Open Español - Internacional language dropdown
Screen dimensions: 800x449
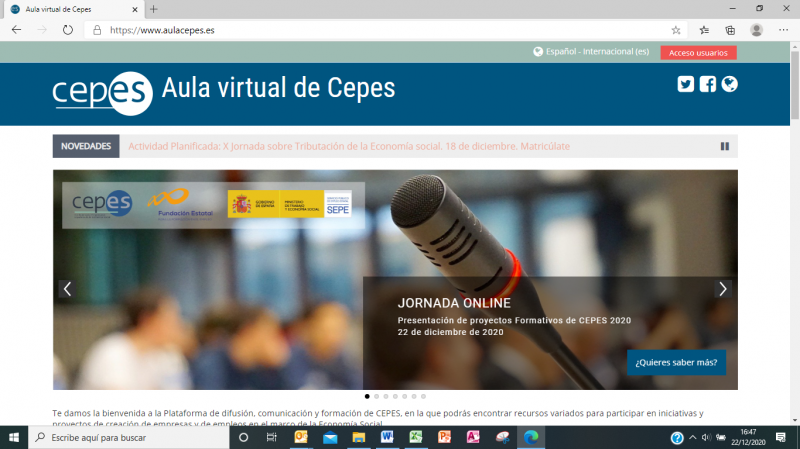tap(591, 52)
